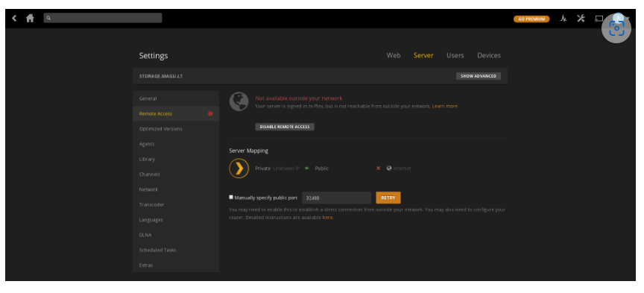
Task: Open Optimized Versions in the sidebar
Action: (x=176, y=129)
